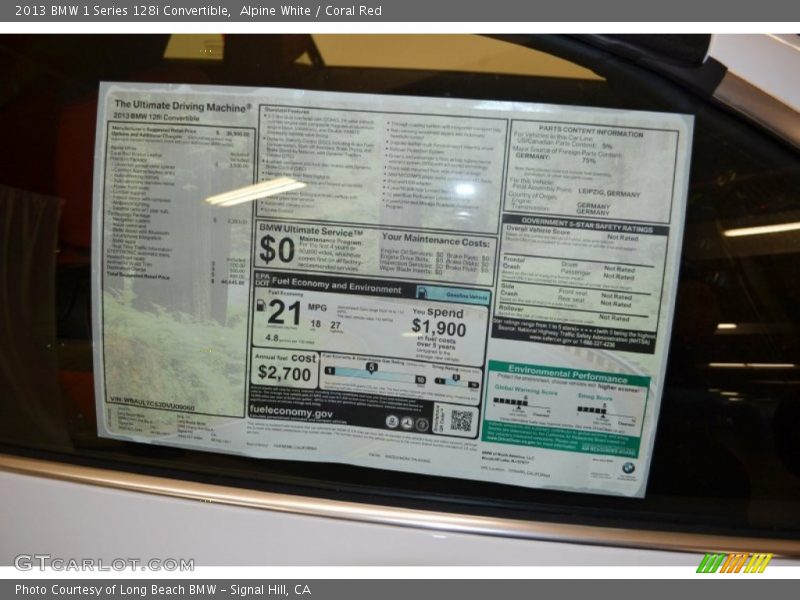Click the fuel pump icon beside 21 MPG
800x600 pixels.
click(x=261, y=305)
